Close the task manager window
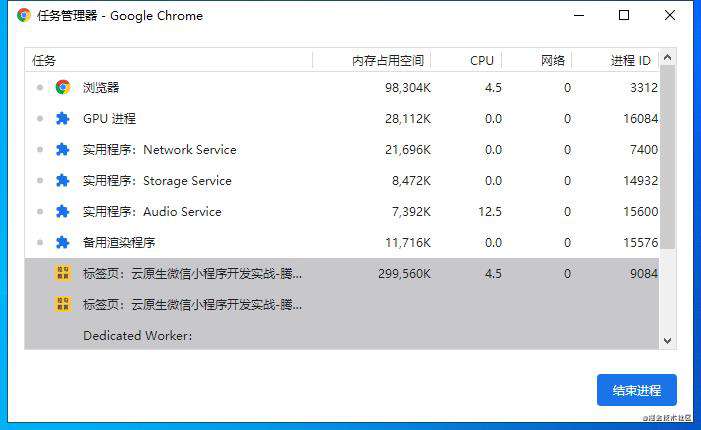 [670, 15]
